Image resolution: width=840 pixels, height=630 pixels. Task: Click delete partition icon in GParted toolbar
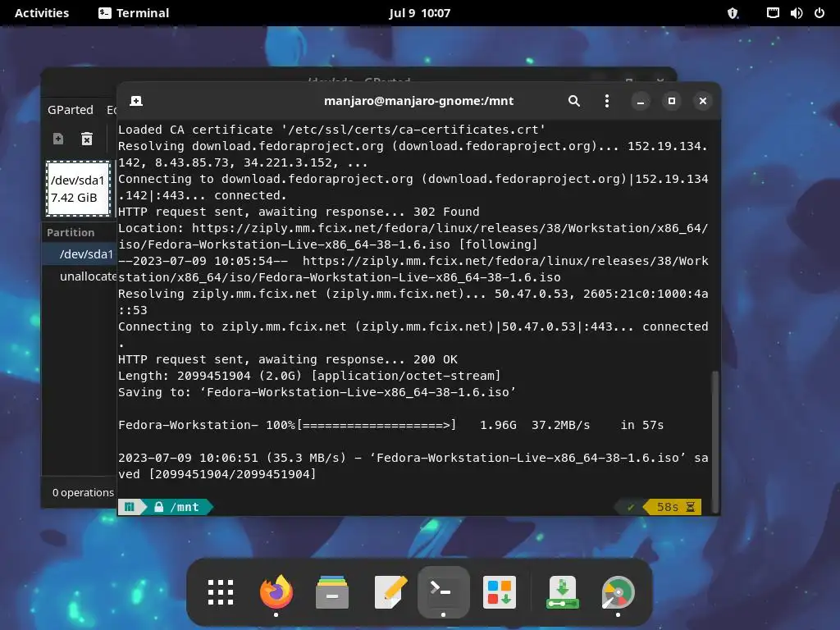pos(87,139)
